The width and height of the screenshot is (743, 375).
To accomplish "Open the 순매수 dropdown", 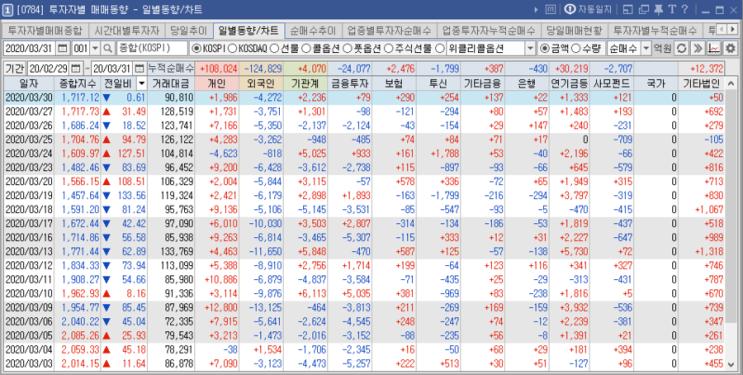I will point(645,48).
